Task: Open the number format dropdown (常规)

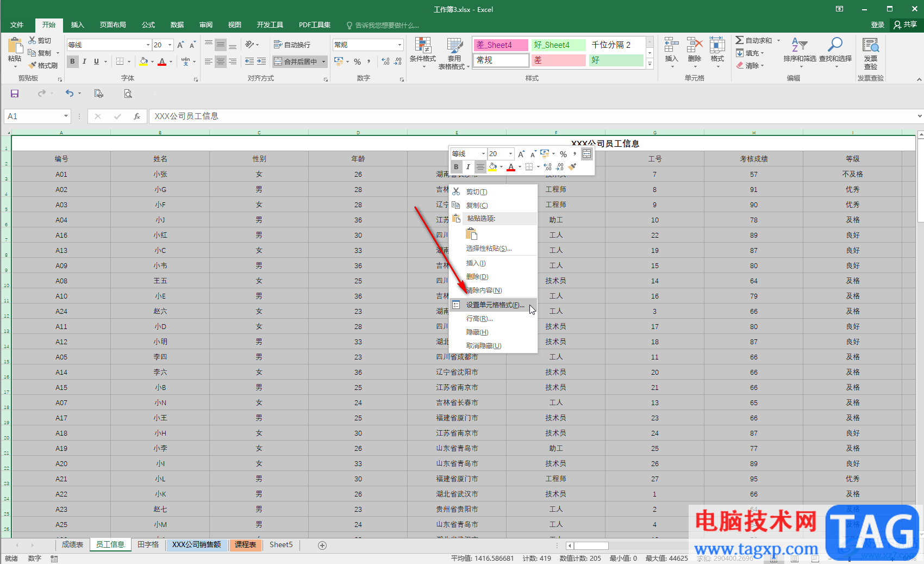Action: pyautogui.click(x=400, y=45)
